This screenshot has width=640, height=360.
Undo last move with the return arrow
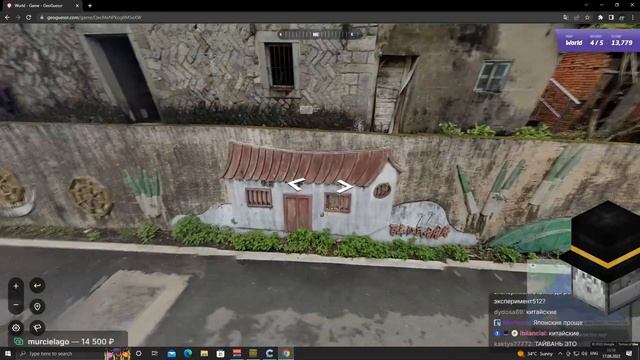tap(37, 285)
